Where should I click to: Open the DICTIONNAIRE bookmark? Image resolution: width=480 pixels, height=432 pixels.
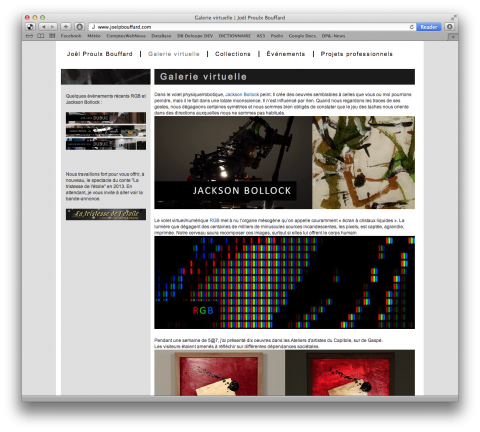tap(235, 36)
